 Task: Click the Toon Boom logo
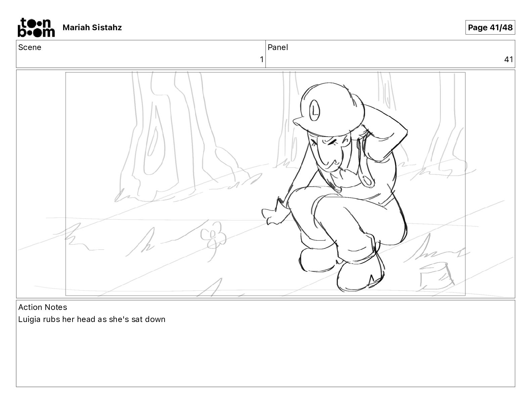click(x=36, y=27)
